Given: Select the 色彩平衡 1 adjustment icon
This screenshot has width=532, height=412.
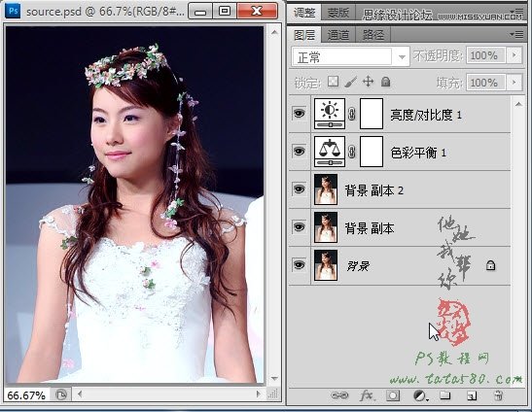Looking at the screenshot, I should (330, 152).
